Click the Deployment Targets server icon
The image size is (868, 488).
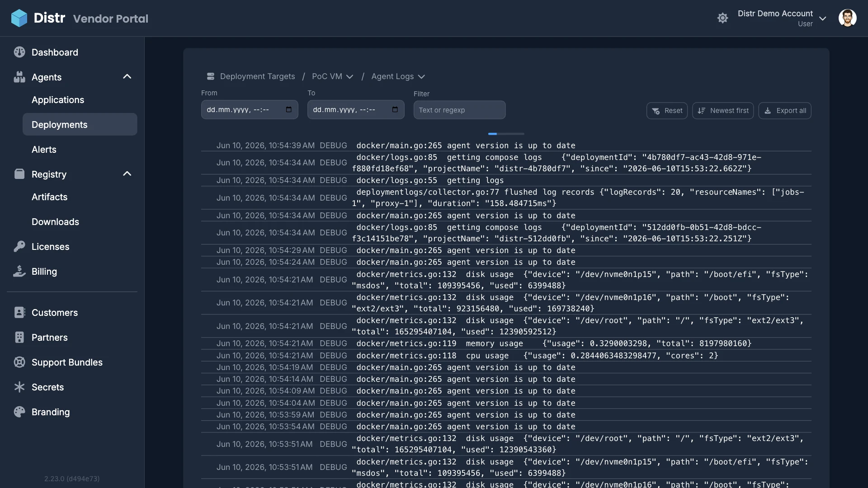click(x=211, y=76)
